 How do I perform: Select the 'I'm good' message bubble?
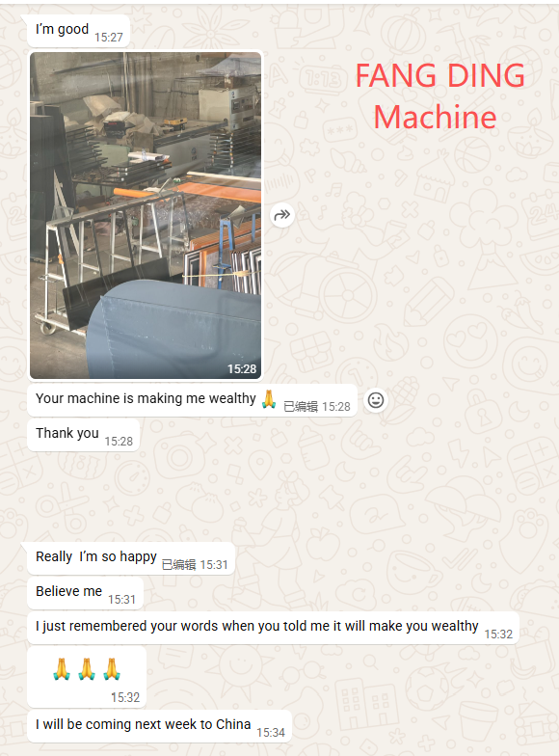79,31
